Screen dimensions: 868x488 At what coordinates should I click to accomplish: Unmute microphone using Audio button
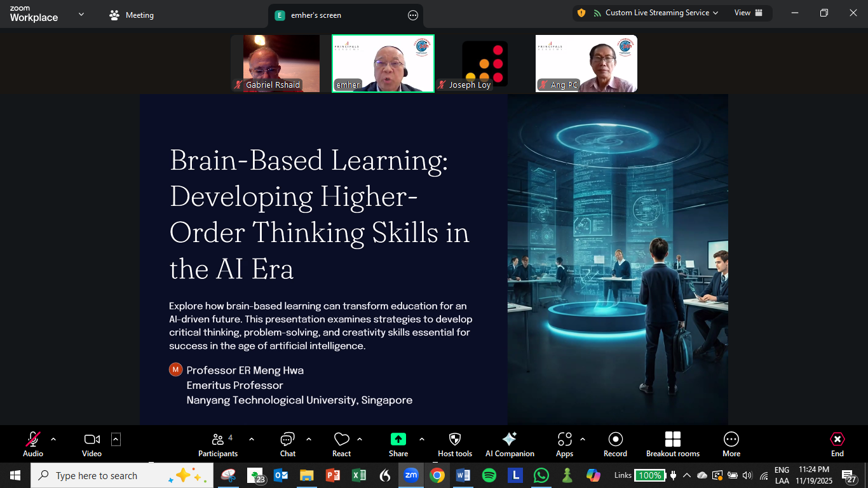(x=33, y=444)
